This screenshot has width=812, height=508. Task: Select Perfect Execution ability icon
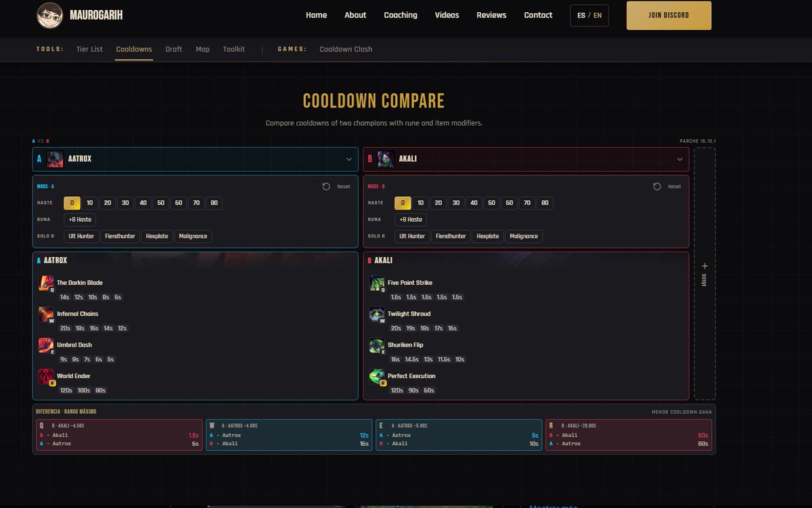tap(377, 377)
